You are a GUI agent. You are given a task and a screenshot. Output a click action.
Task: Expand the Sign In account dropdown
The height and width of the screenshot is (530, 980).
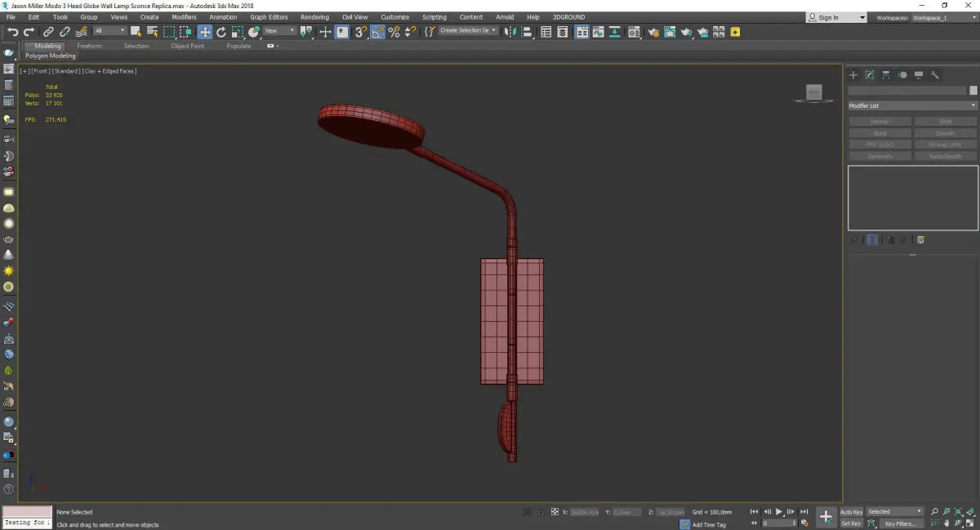click(x=862, y=17)
